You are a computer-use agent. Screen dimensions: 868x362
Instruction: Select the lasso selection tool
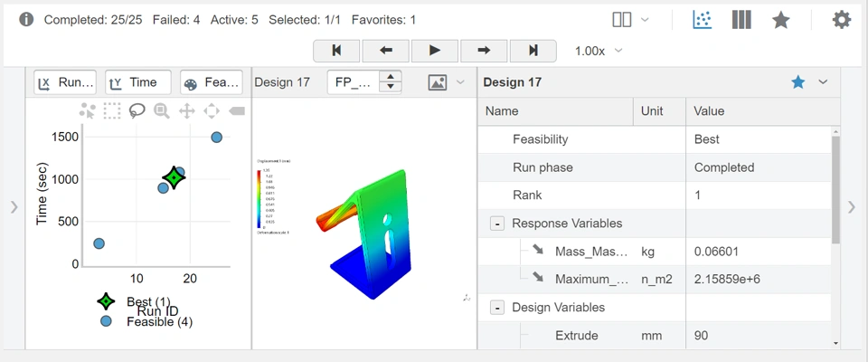(137, 110)
